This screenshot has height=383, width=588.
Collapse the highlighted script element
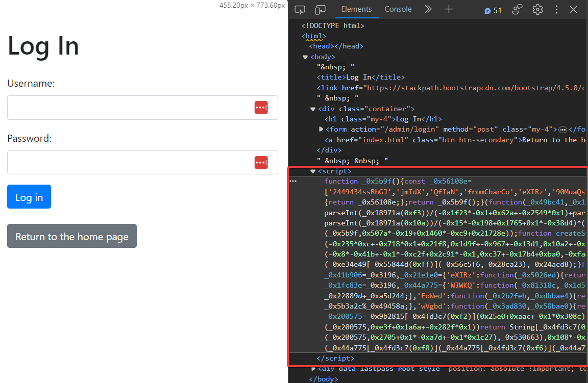point(312,171)
